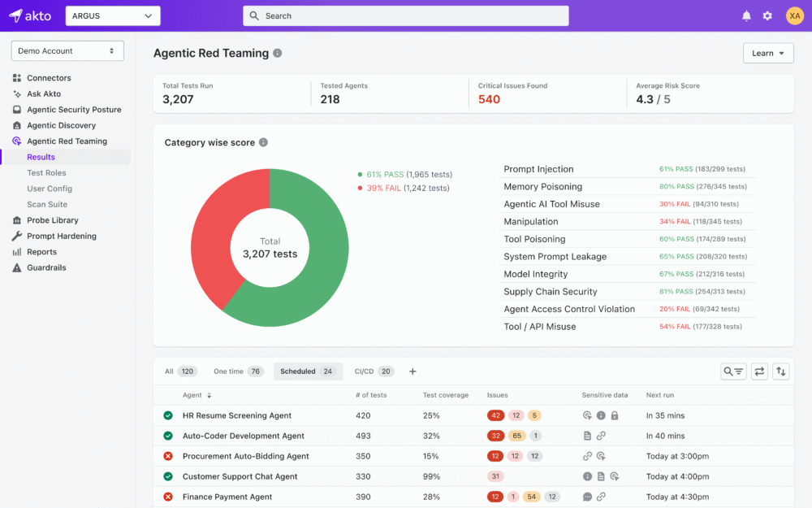Click the red 42 issues badge

(495, 415)
